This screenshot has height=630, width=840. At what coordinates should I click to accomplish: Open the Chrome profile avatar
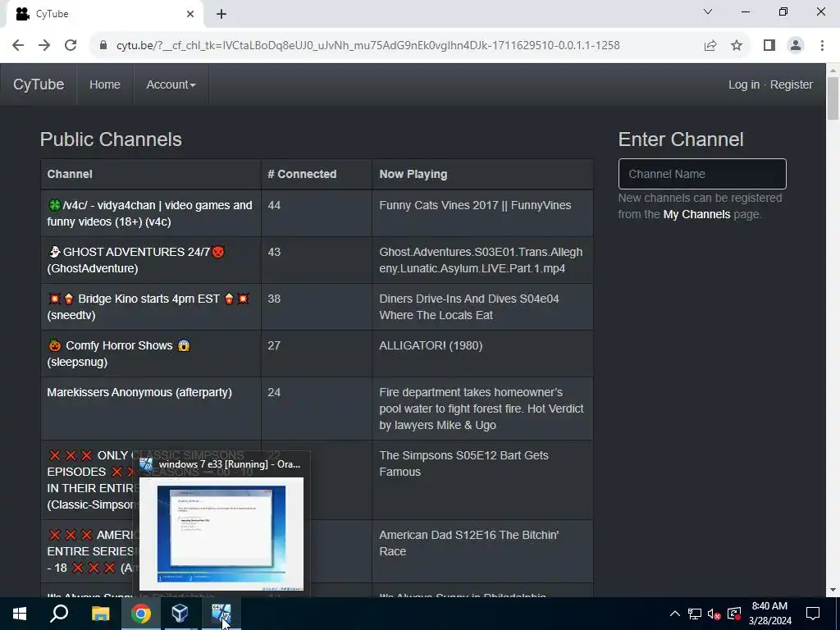[x=796, y=46]
